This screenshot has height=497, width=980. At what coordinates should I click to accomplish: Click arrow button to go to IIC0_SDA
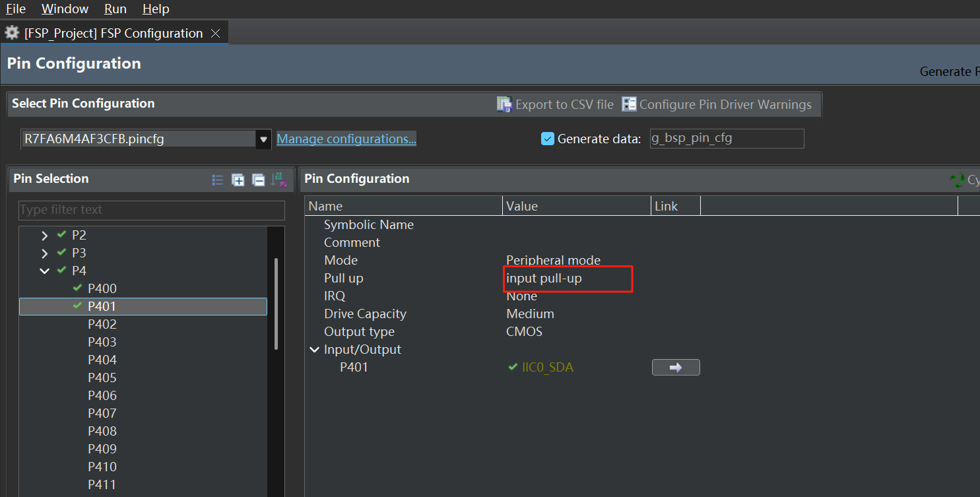coord(676,367)
